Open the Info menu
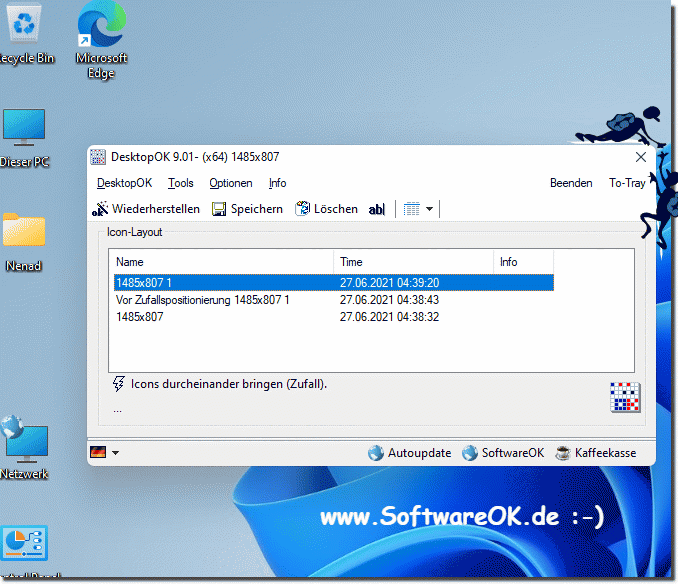Viewport: 678px width, 584px height. [278, 183]
